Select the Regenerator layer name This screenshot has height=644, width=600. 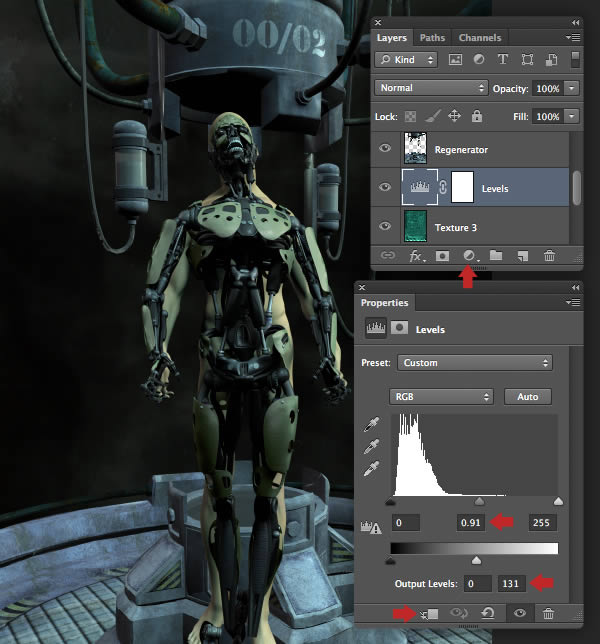pyautogui.click(x=461, y=150)
